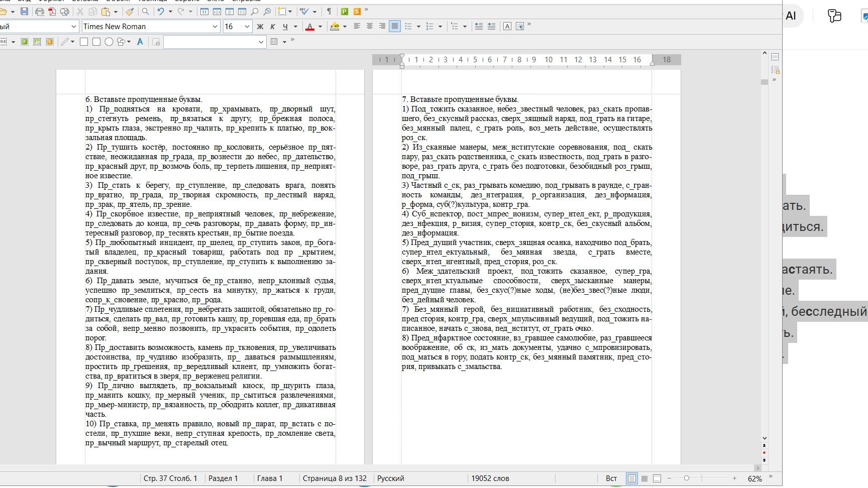Switch to single-page view layout
The image size is (868, 488).
click(632, 478)
